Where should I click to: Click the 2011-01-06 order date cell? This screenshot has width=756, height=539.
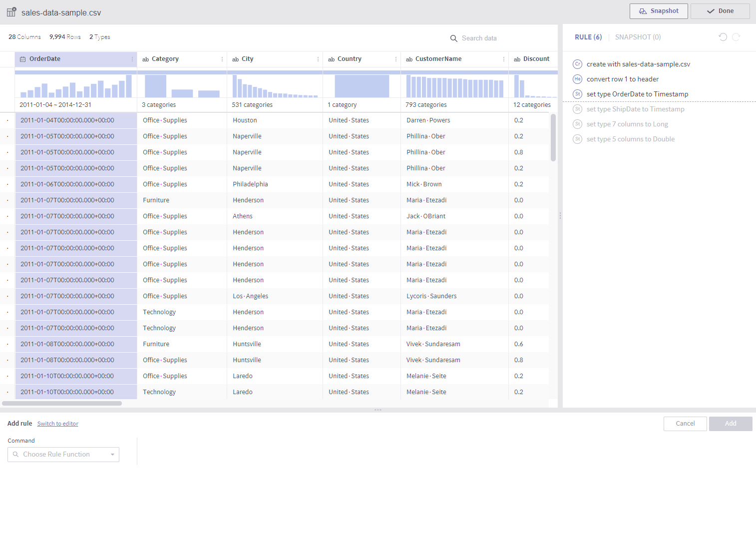point(76,184)
